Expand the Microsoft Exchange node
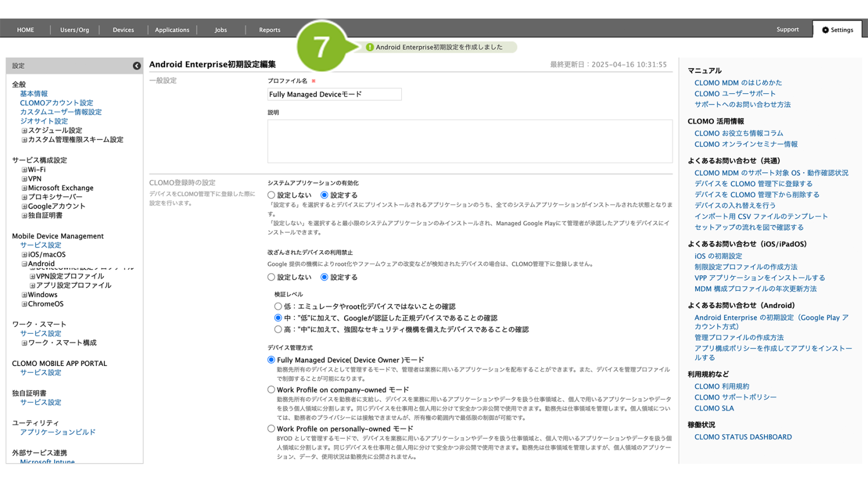 click(x=24, y=188)
